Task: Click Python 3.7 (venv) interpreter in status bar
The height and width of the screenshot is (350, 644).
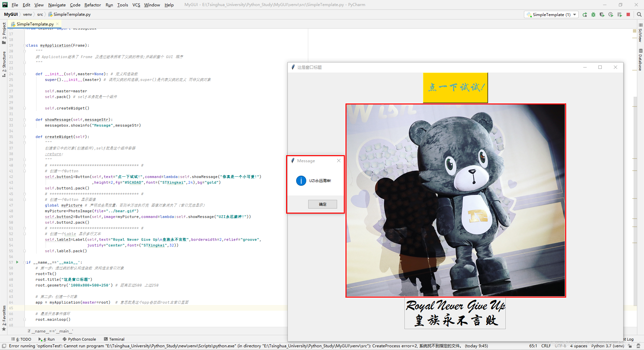Action: [607, 346]
